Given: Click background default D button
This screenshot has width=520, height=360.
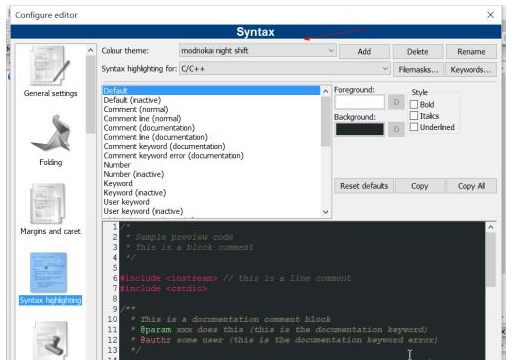Looking at the screenshot, I should pyautogui.click(x=396, y=129).
